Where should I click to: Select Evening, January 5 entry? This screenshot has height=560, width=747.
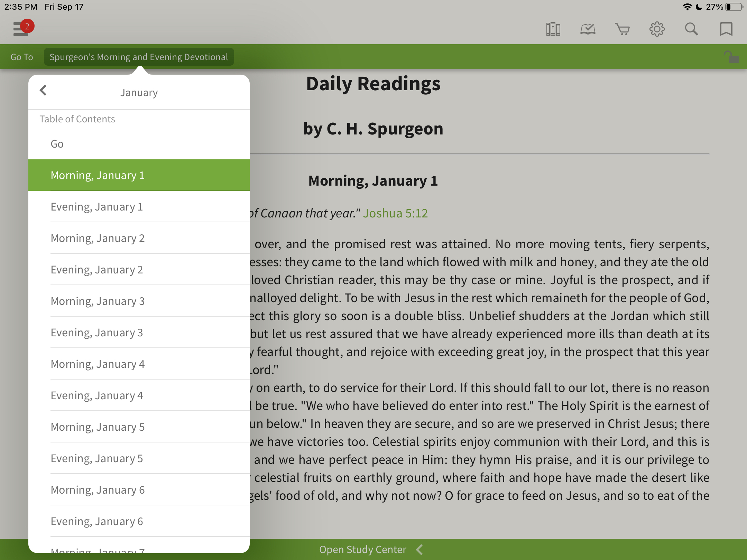click(x=139, y=458)
